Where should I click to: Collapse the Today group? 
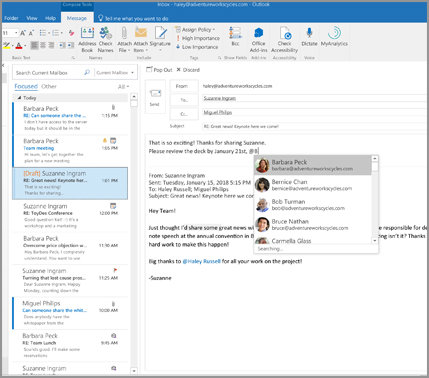(x=19, y=98)
